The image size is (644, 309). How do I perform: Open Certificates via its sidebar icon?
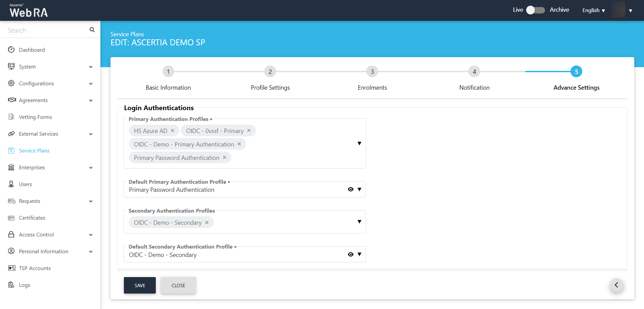(x=11, y=218)
